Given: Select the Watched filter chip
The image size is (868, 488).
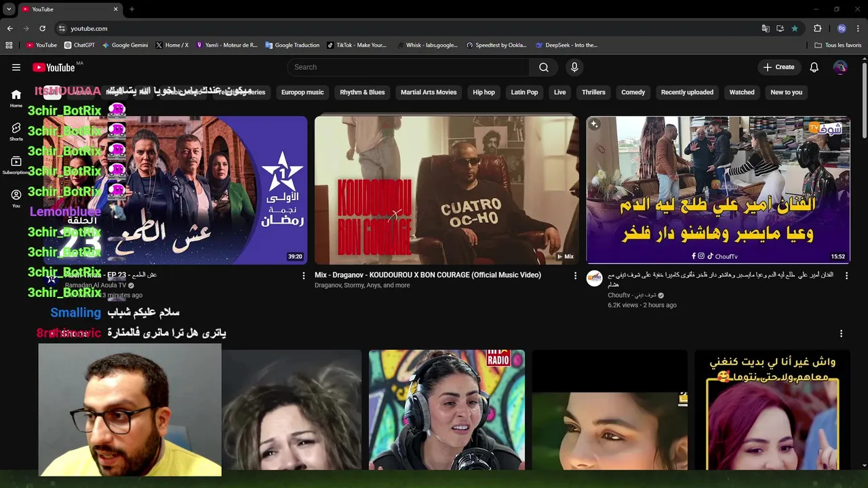Looking at the screenshot, I should tap(742, 92).
